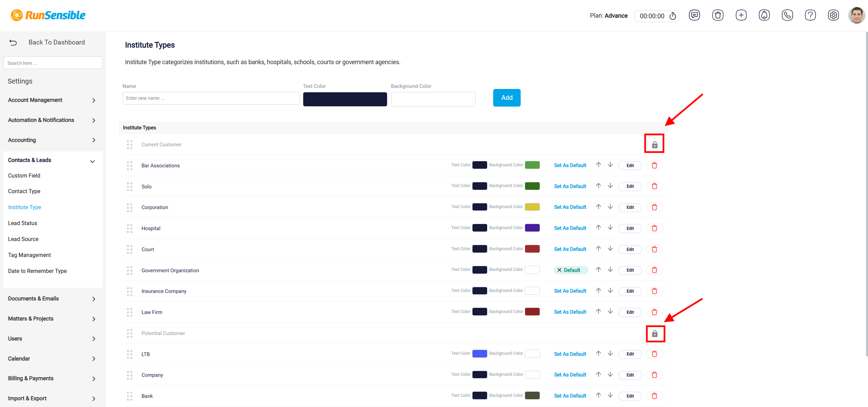Open the trash bin icon in header
Viewport: 868px width, 407px height.
(x=717, y=15)
